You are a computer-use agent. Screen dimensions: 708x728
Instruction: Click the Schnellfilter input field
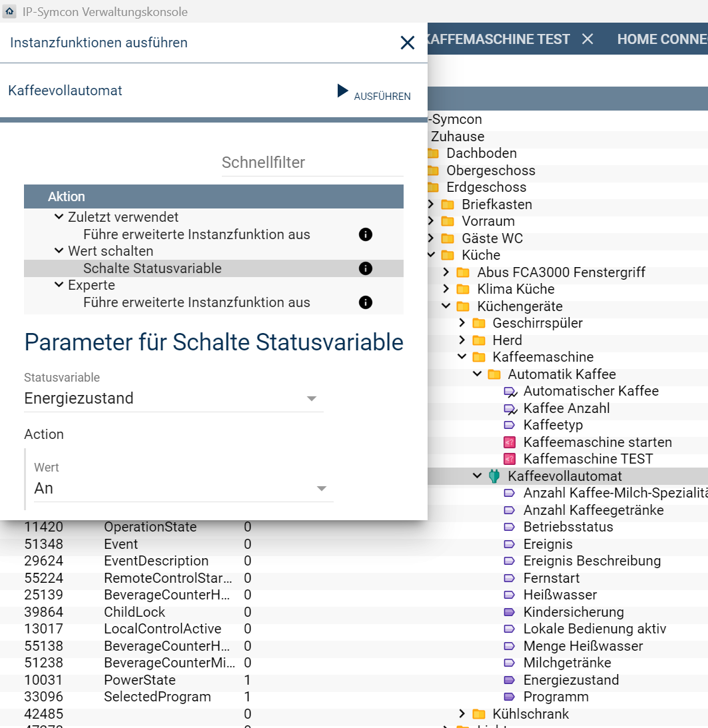312,163
